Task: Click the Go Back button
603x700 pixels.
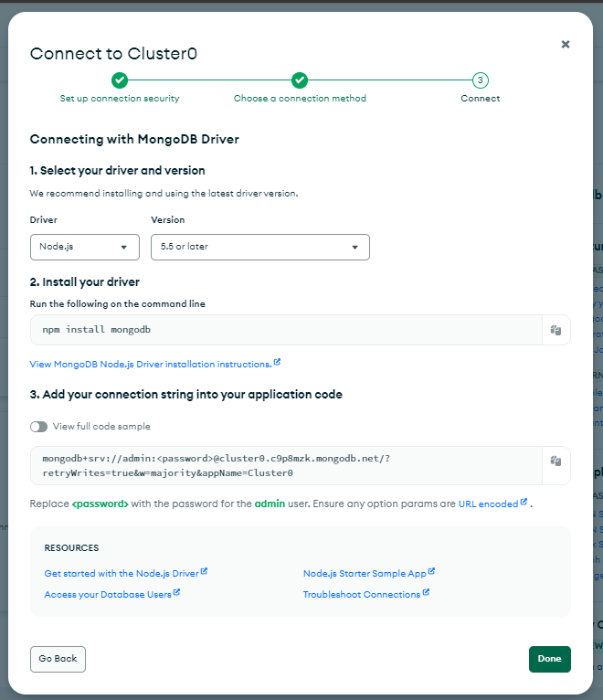Action: tap(58, 659)
